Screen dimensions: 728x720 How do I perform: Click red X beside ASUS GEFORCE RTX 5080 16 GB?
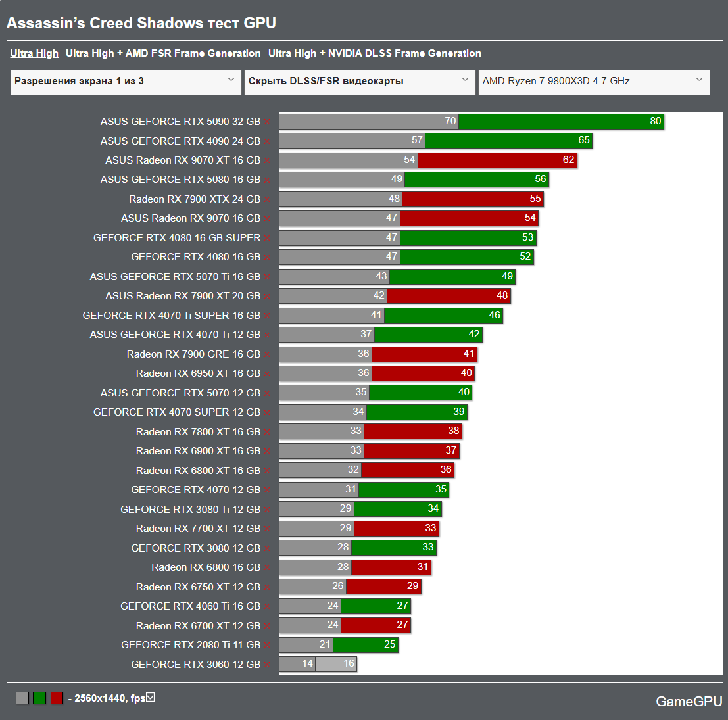[267, 180]
